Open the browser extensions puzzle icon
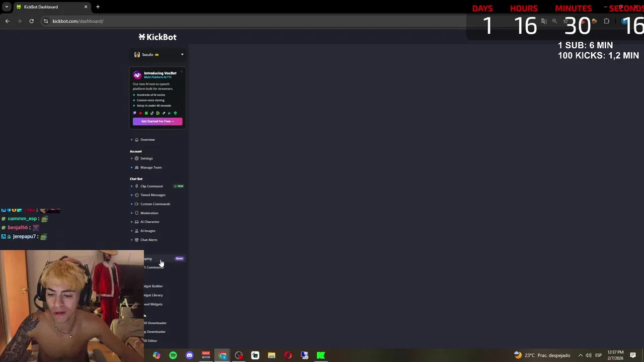The image size is (644, 362). [x=606, y=21]
